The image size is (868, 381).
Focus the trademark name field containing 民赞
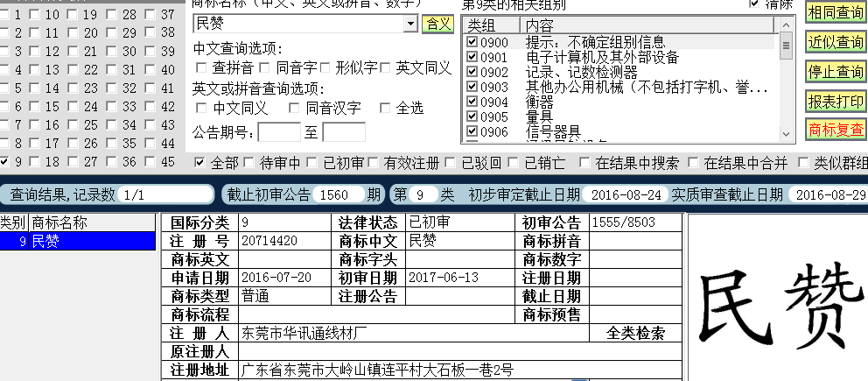click(299, 24)
